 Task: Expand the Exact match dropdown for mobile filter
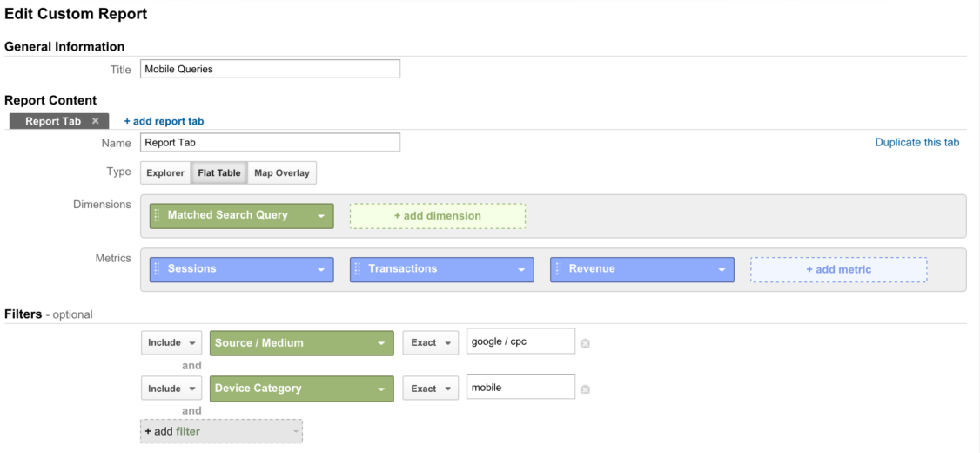click(x=431, y=389)
